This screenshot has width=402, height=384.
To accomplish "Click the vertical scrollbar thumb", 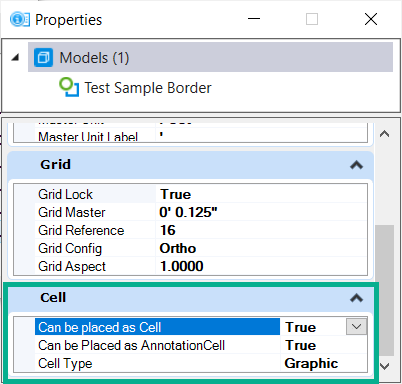I will 385,291.
